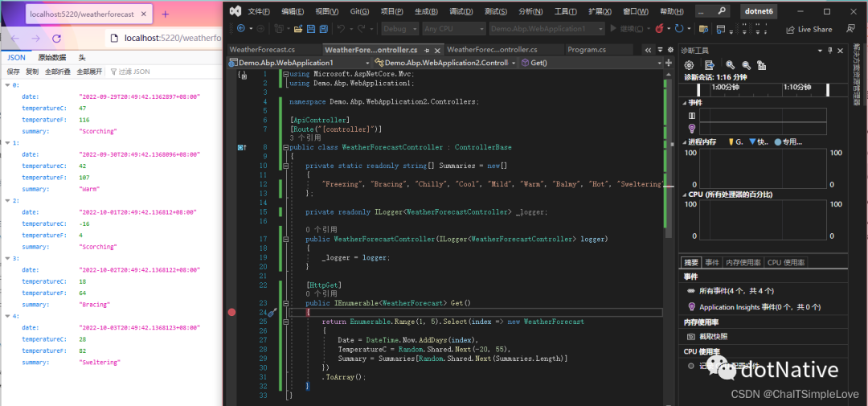This screenshot has height=406, width=868.
Task: Switch to the 头 headers tab
Action: pyautogui.click(x=81, y=58)
